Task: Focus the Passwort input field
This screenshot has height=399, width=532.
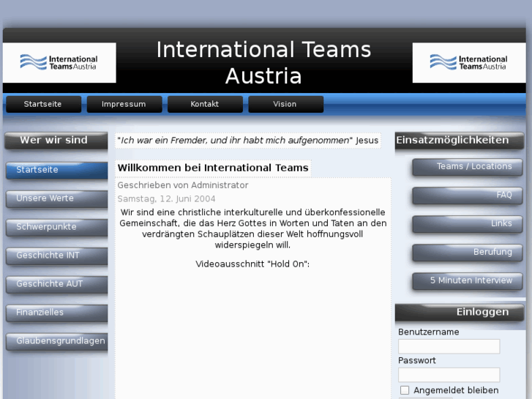Action: click(x=449, y=375)
